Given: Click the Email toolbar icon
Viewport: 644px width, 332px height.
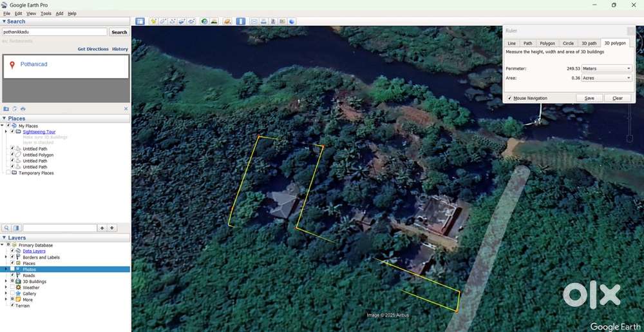Looking at the screenshot, I should [254, 21].
